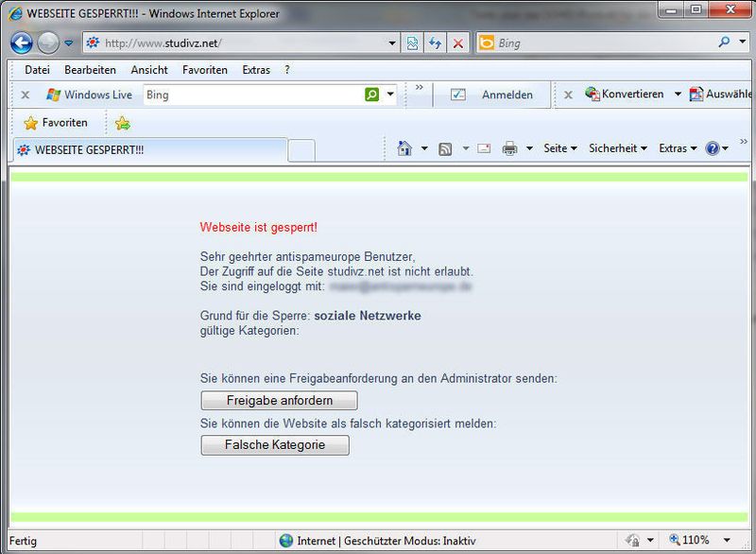Open the Extras command bar menu
The image size is (756, 554).
(x=678, y=148)
